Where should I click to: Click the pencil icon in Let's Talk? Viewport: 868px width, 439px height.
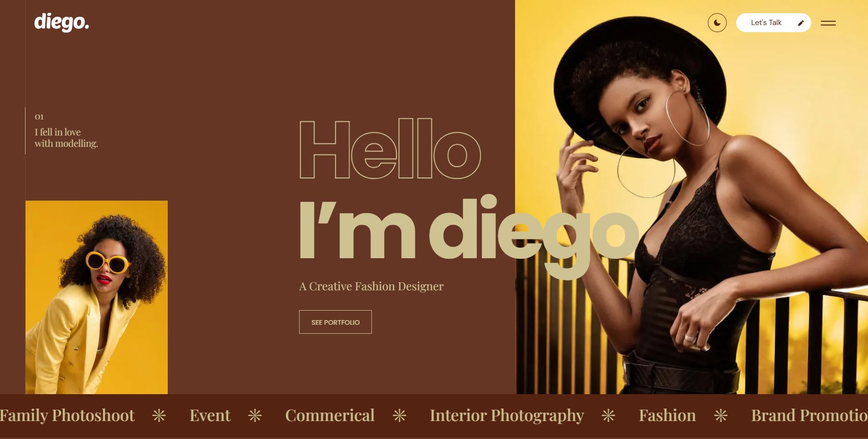tap(801, 23)
